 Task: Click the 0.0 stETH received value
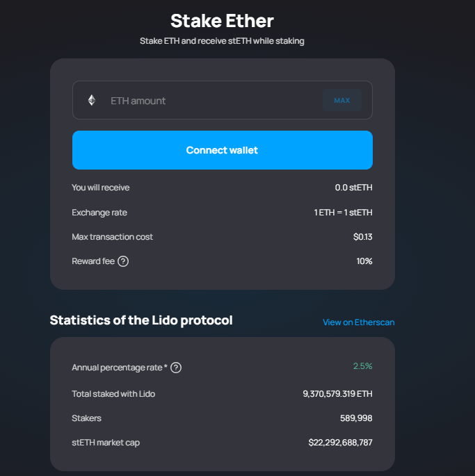[353, 188]
